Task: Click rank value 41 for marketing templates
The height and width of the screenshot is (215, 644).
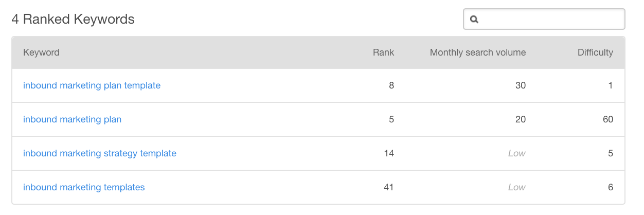Action: [x=389, y=187]
